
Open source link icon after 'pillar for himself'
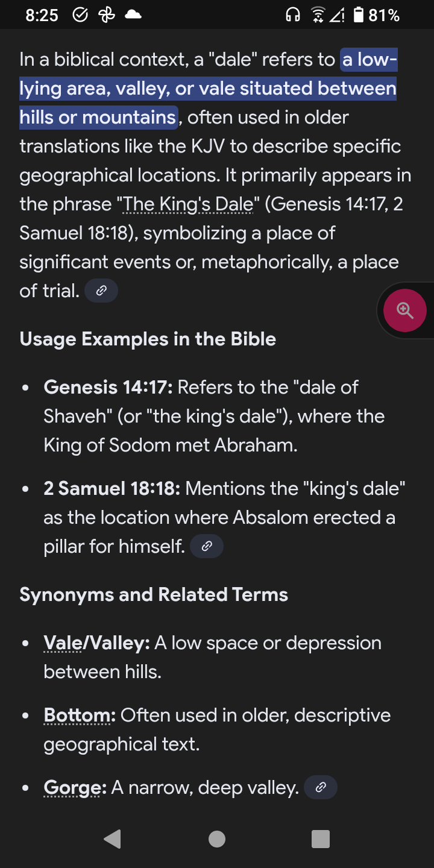(206, 547)
